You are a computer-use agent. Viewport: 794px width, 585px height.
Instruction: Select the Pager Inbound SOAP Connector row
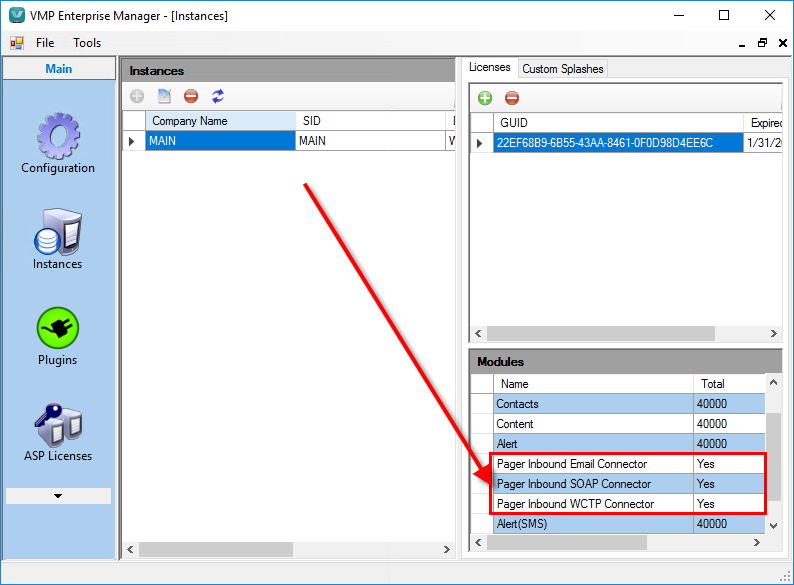(x=573, y=484)
